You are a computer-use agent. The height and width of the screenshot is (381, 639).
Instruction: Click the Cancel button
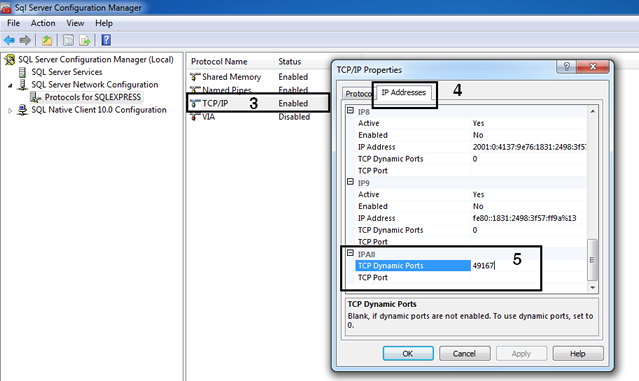(x=464, y=354)
